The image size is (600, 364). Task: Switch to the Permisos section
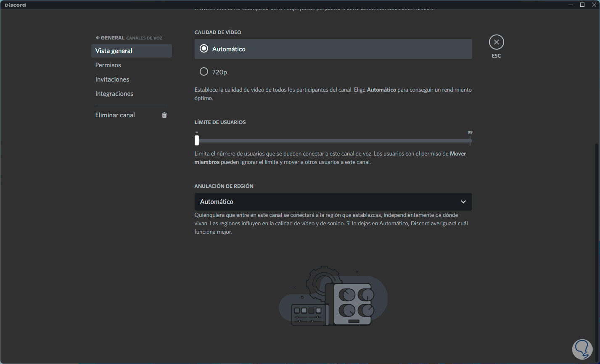[x=108, y=65]
